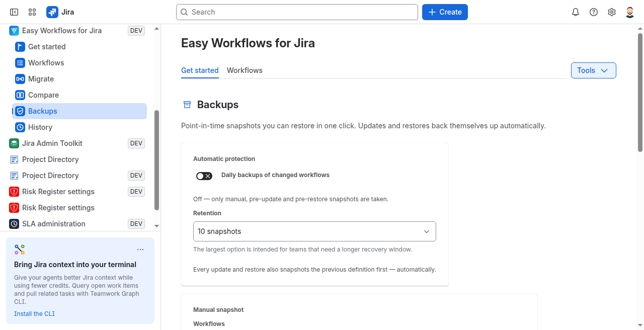Click the Risk Register settings icon with DEV badge
Image resolution: width=644 pixels, height=330 pixels.
click(x=14, y=192)
